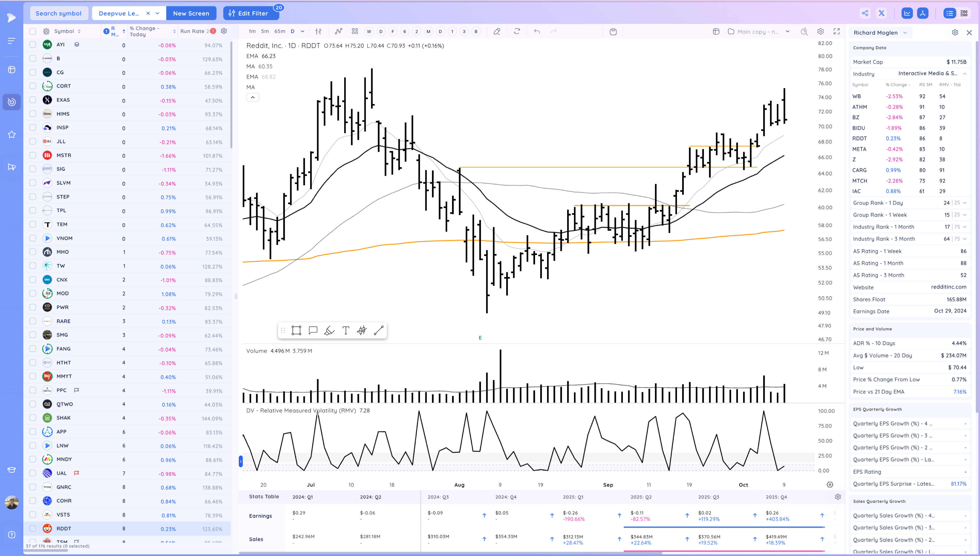Click the eraser drawing icon in toolbar
Viewport: 980px width, 556px height.
[497, 31]
